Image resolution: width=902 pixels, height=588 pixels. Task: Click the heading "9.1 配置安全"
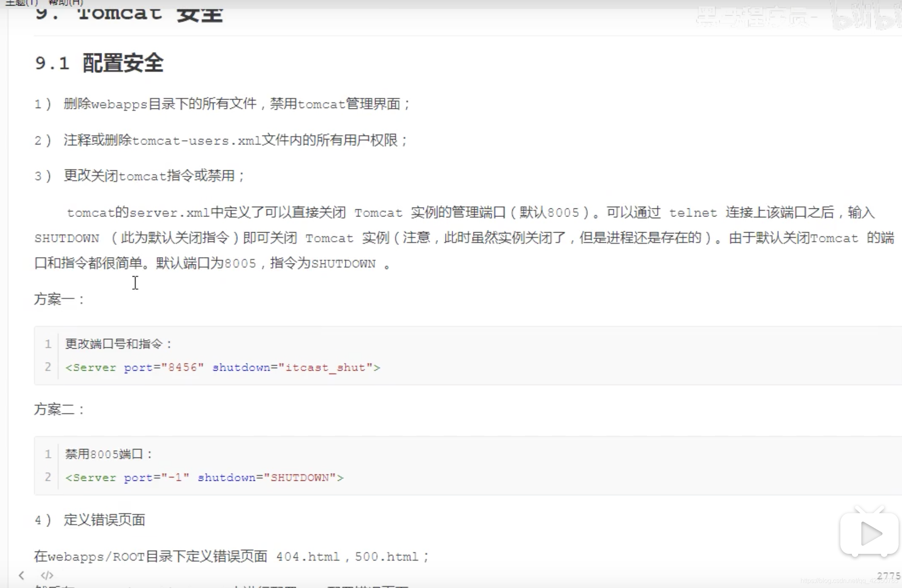point(99,63)
